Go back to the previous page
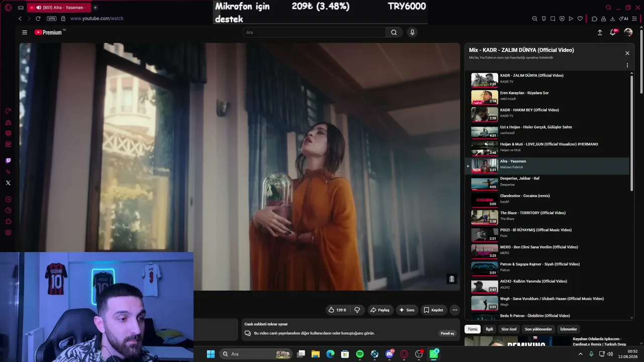Viewport: 644px width, 362px height. coord(20,19)
